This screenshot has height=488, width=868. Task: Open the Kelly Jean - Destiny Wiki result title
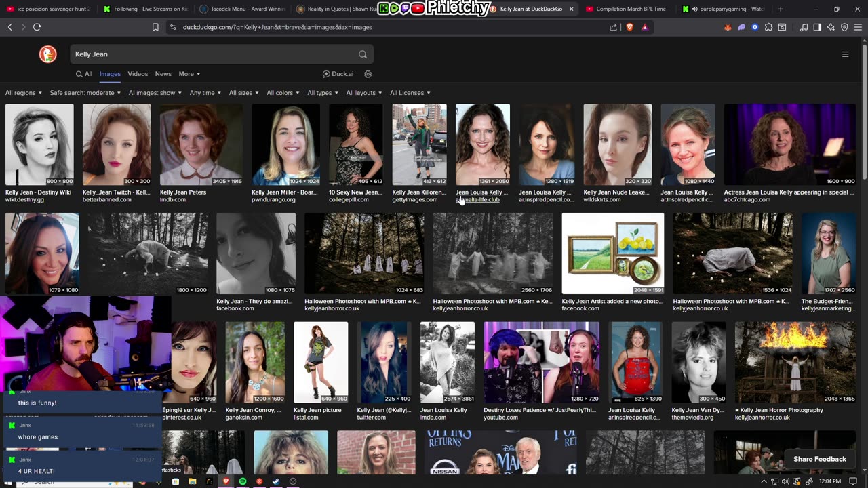click(38, 192)
